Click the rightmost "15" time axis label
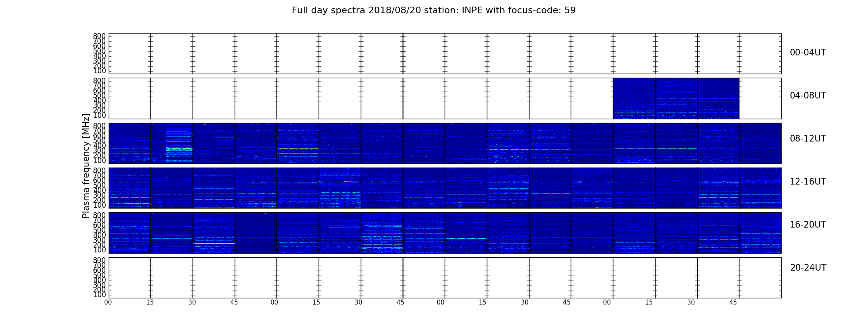The width and height of the screenshot is (868, 331). tap(649, 302)
